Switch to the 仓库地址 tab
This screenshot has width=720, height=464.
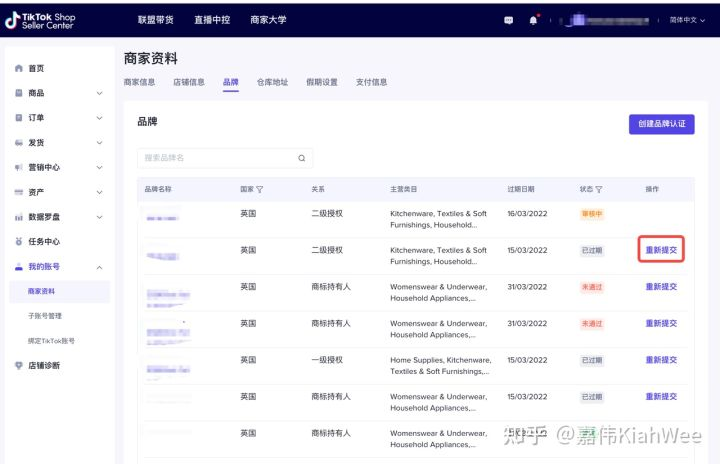click(272, 82)
